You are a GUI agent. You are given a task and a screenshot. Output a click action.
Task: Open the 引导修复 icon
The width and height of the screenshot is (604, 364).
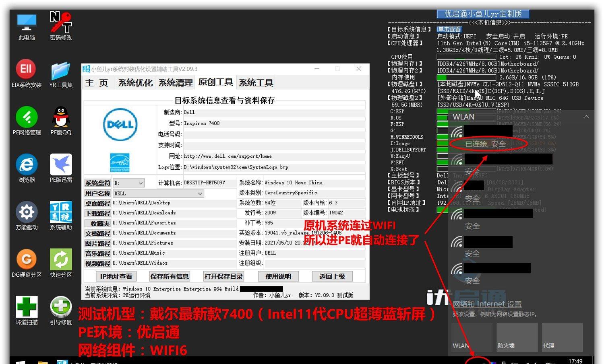[x=61, y=311]
